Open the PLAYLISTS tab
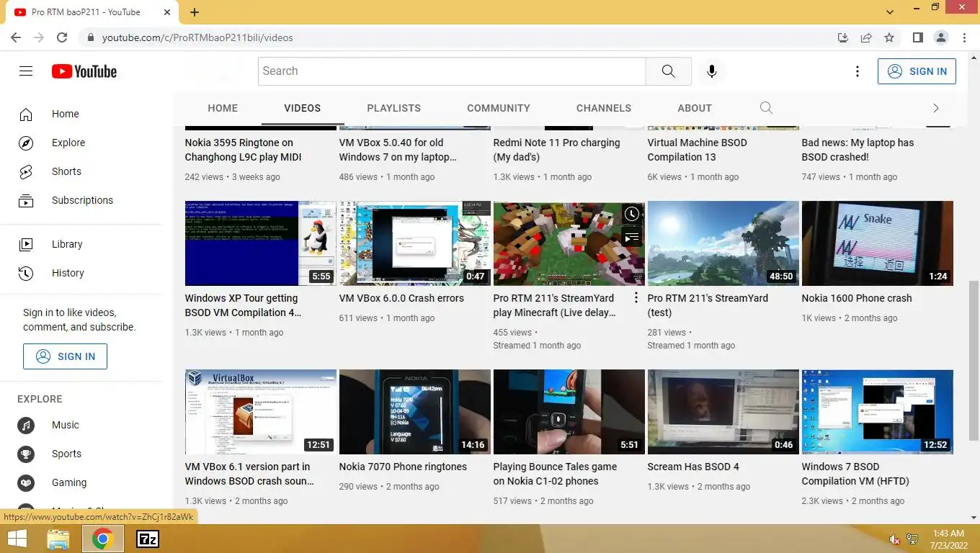Image resolution: width=980 pixels, height=553 pixels. [x=393, y=108]
